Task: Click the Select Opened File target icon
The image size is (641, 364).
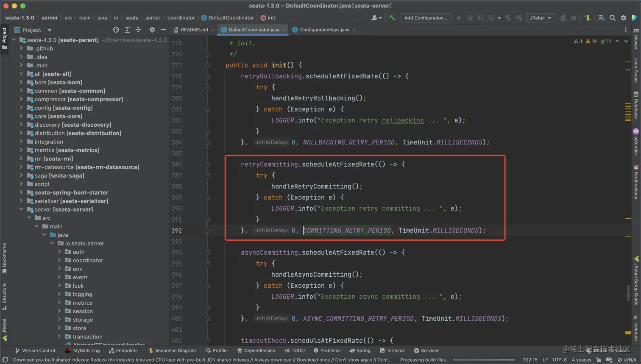Action: (x=116, y=30)
